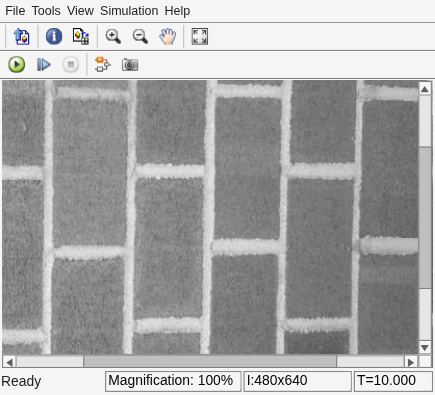
Task: Toggle Maintain Fit to Window icon
Action: pos(200,36)
